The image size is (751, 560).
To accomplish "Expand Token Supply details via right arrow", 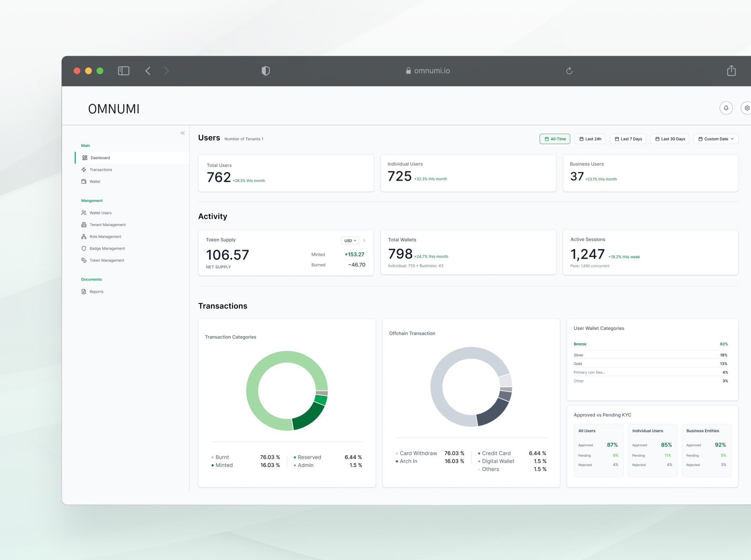I will [x=365, y=240].
